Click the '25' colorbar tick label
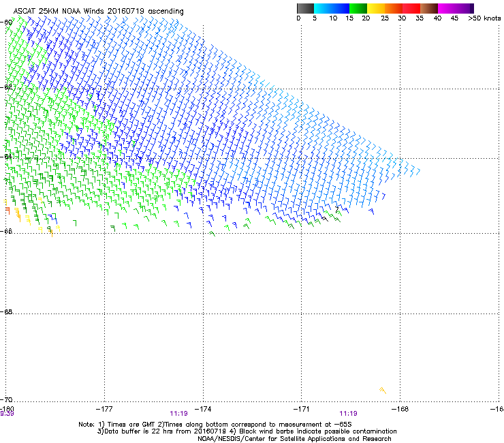504x443 pixels. coord(385,18)
